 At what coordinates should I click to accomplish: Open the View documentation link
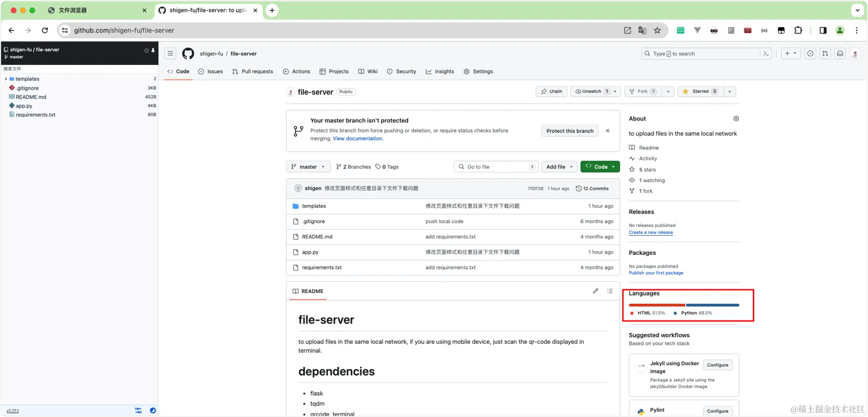(x=358, y=139)
